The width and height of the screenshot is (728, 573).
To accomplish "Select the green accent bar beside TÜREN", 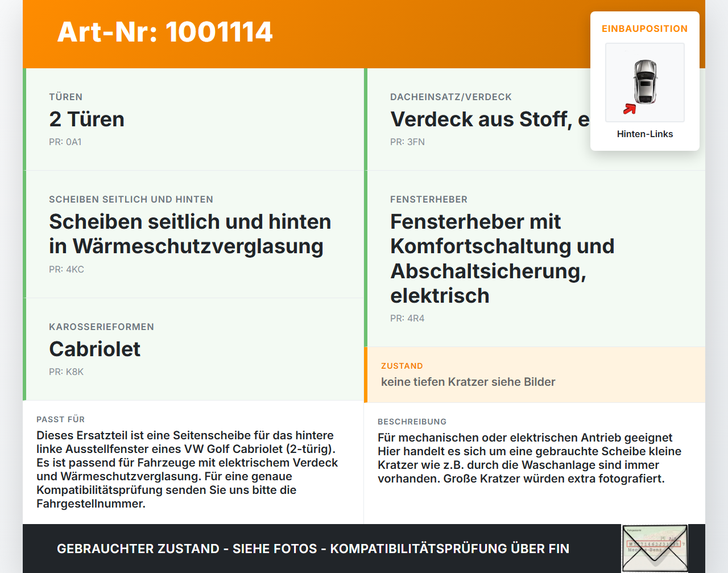I will pyautogui.click(x=24, y=119).
